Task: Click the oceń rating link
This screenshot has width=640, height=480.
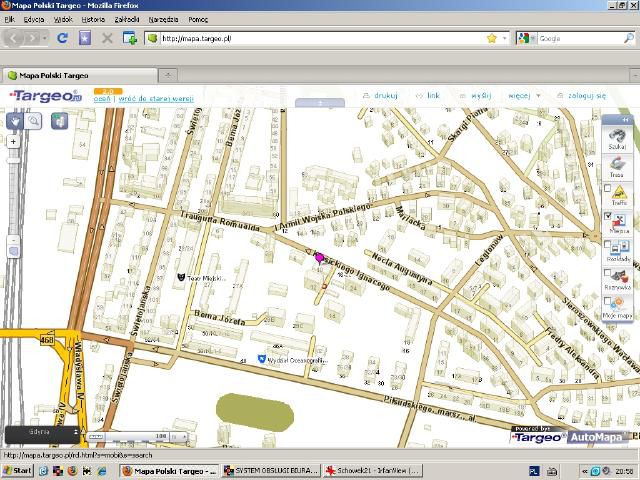Action: (102, 99)
